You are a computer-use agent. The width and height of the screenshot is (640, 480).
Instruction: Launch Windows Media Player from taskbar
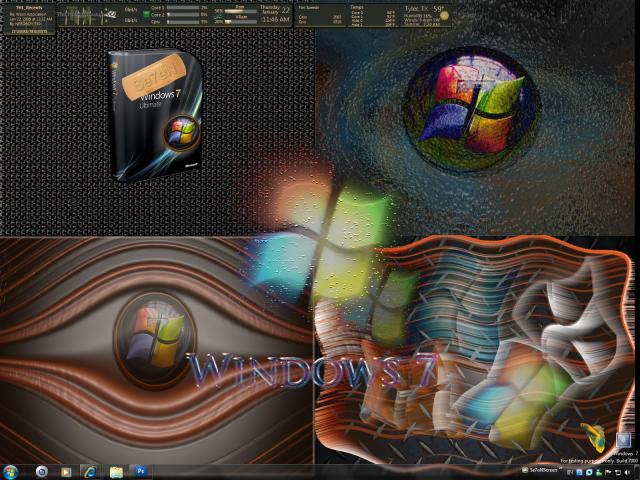pyautogui.click(x=66, y=472)
